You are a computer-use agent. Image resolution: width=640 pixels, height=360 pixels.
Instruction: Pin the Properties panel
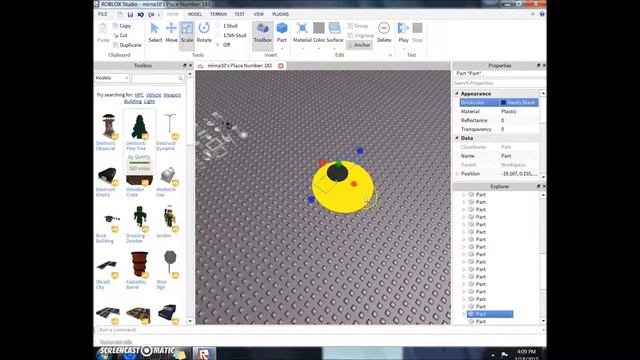click(x=538, y=65)
